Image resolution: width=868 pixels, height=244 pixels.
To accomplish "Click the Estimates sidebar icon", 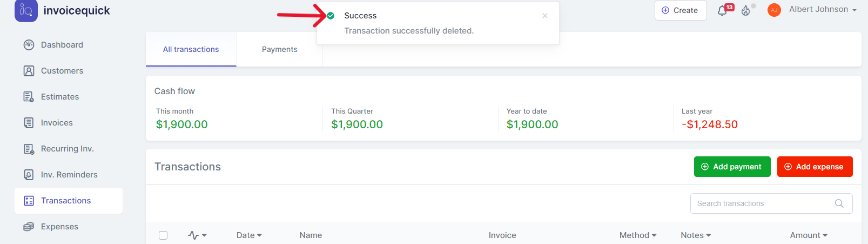I will pos(29,97).
